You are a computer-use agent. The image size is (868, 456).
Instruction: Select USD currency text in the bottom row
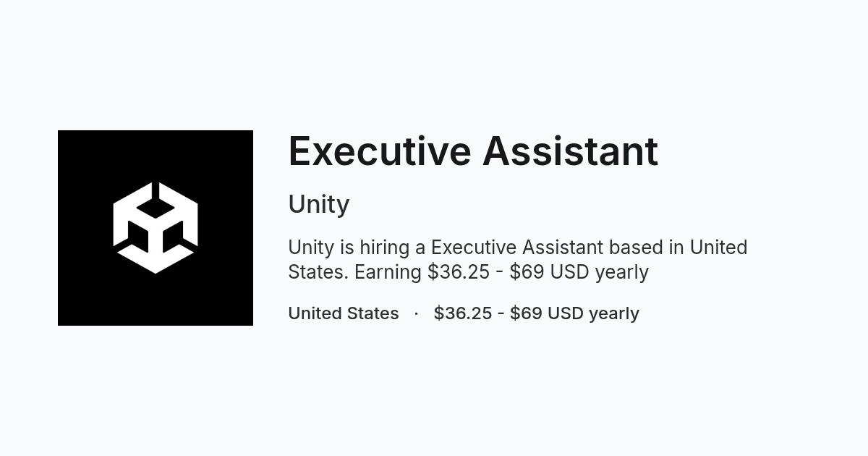pos(566,313)
